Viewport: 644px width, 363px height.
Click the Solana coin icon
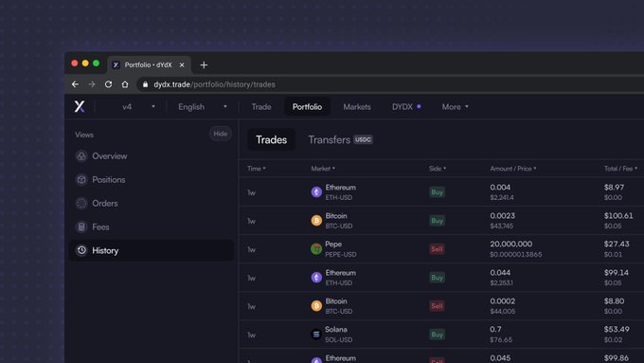pyautogui.click(x=316, y=335)
